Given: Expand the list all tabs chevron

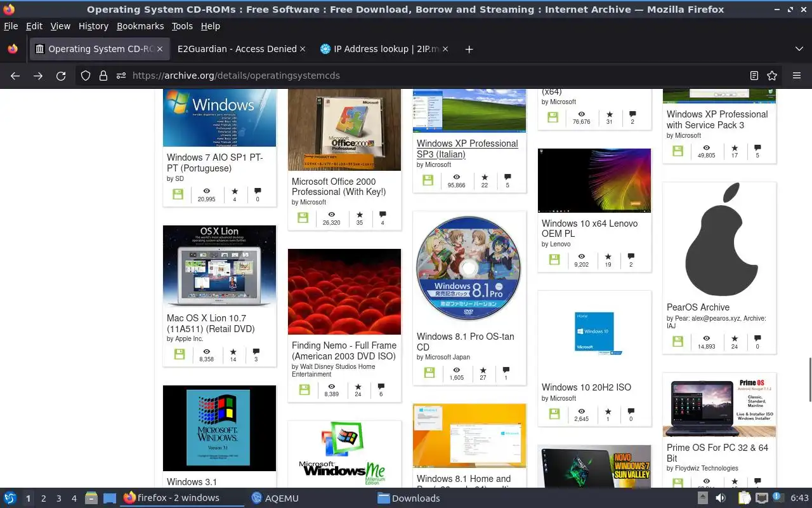Looking at the screenshot, I should (x=799, y=49).
